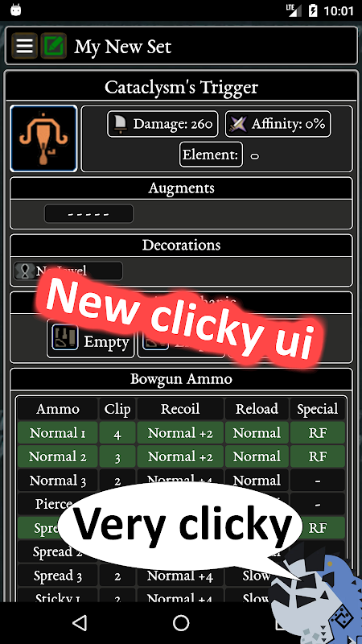Open the No Jewel decoration selector

click(68, 271)
